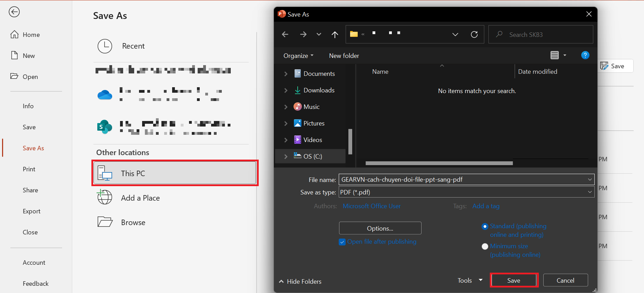Choose This PC location
Viewport: 644px width, 293px height.
point(175,173)
